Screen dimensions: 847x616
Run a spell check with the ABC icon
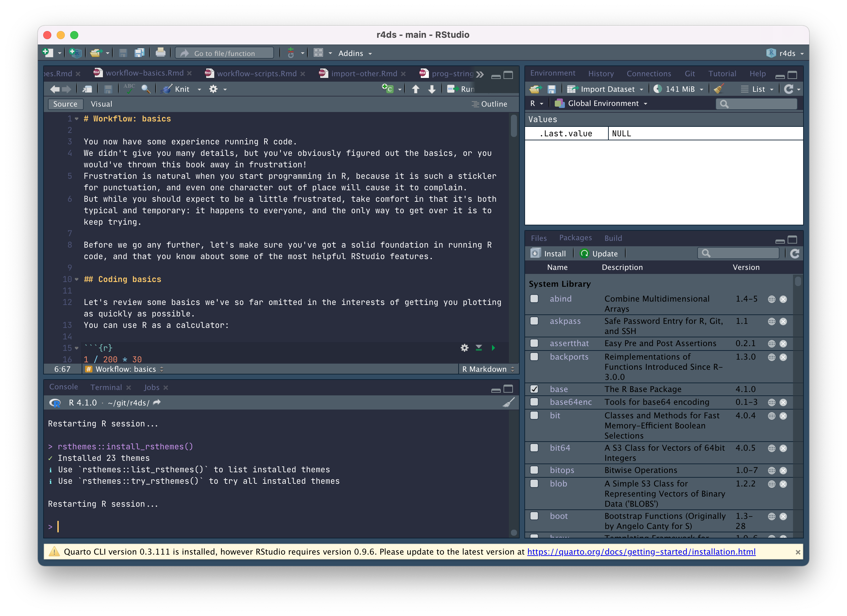click(x=129, y=89)
